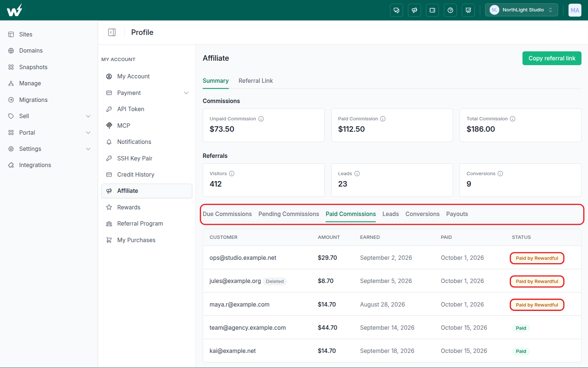
Task: Click the help question mark icon
Action: pyautogui.click(x=450, y=10)
